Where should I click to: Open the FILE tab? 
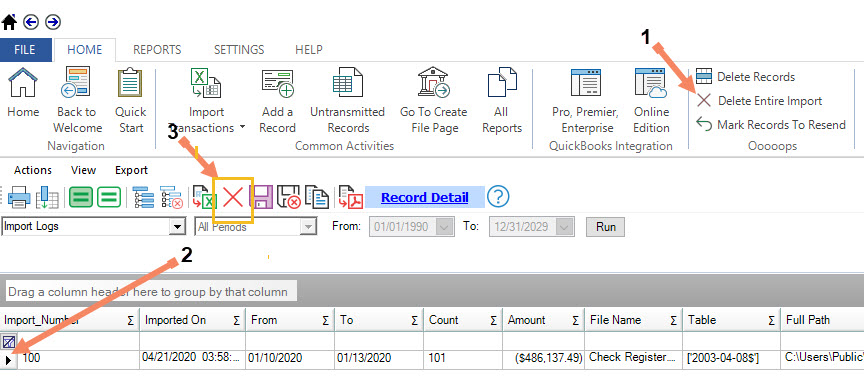[25, 50]
